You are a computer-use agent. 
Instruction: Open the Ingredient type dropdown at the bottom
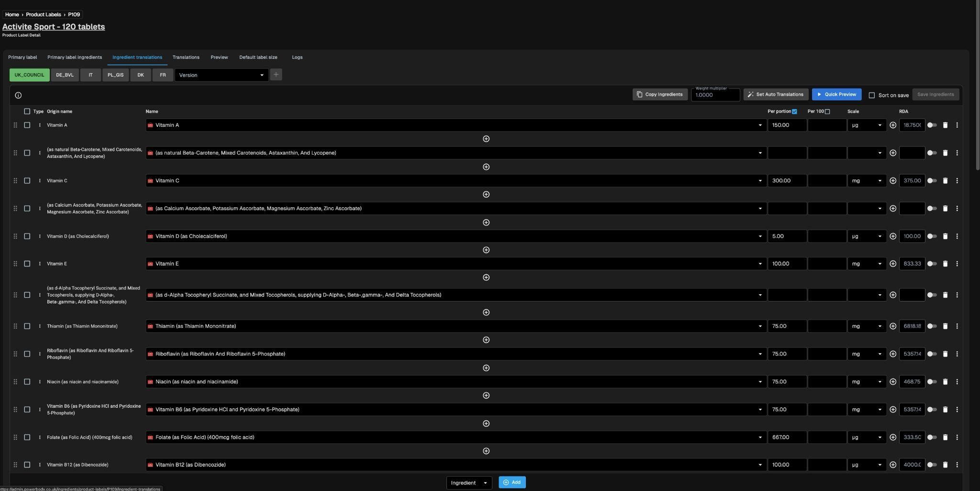[469, 482]
